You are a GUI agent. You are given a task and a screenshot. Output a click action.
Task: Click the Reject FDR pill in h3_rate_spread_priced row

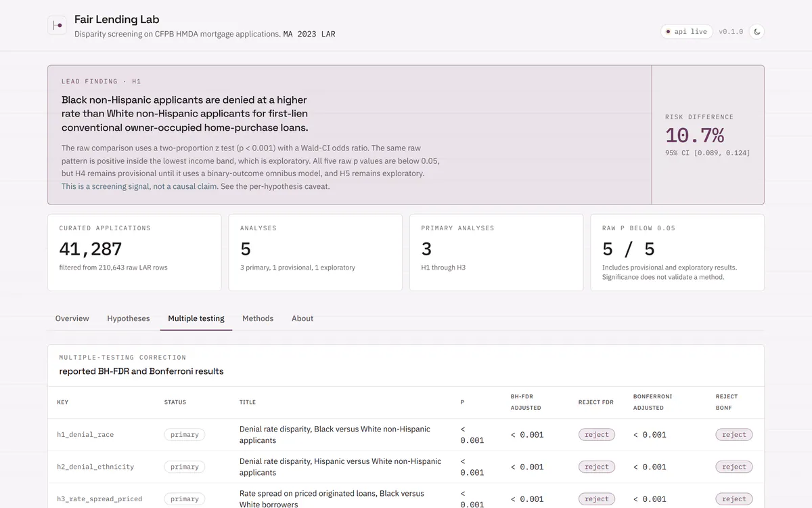coord(597,499)
